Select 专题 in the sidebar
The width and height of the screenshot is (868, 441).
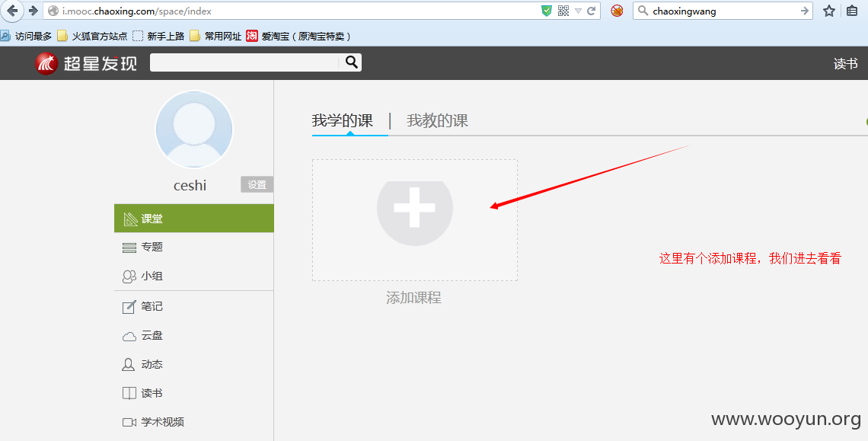pyautogui.click(x=193, y=247)
